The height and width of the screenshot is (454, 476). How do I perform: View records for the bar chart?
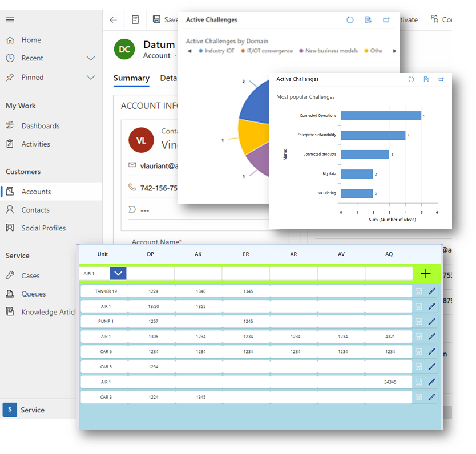point(426,80)
